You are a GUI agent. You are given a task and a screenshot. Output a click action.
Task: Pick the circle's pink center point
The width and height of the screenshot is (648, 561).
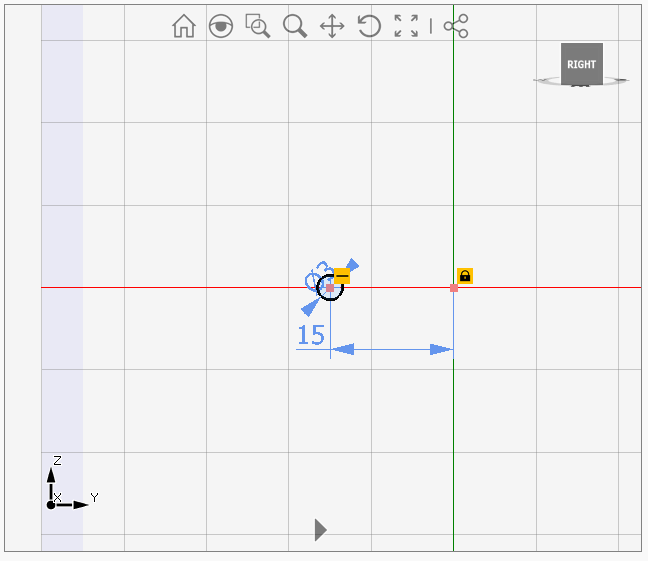point(330,288)
